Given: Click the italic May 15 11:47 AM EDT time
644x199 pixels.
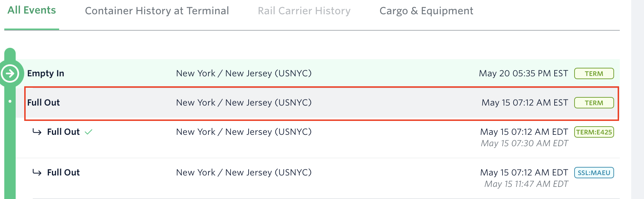Looking at the screenshot, I should coord(526,184).
